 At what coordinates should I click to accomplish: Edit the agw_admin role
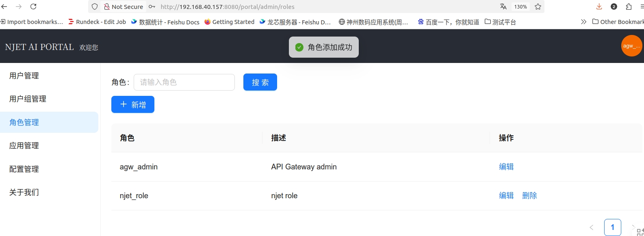[506, 167]
